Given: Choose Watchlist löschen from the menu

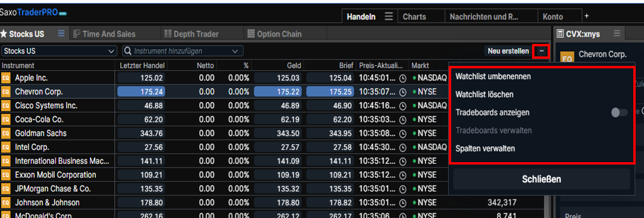Looking at the screenshot, I should (484, 94).
